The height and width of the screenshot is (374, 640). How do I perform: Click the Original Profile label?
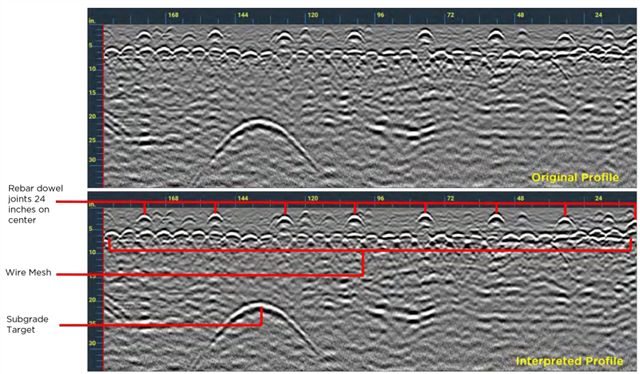pos(575,178)
